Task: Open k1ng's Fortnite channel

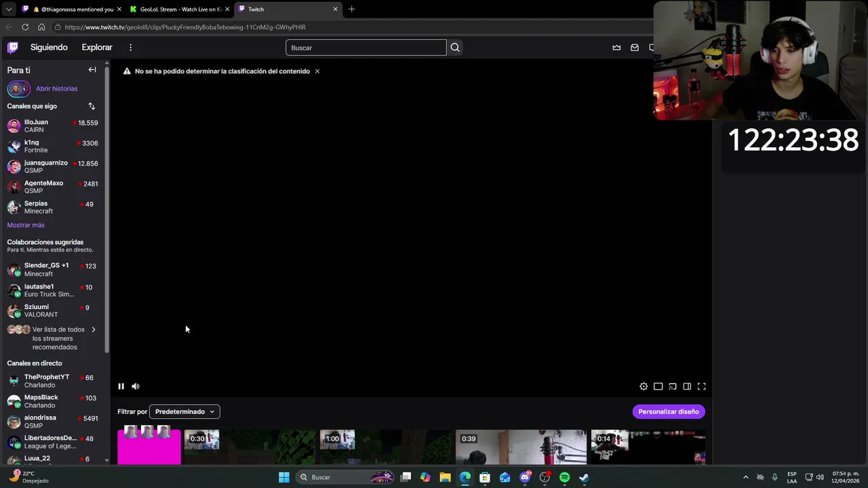Action: pos(54,146)
